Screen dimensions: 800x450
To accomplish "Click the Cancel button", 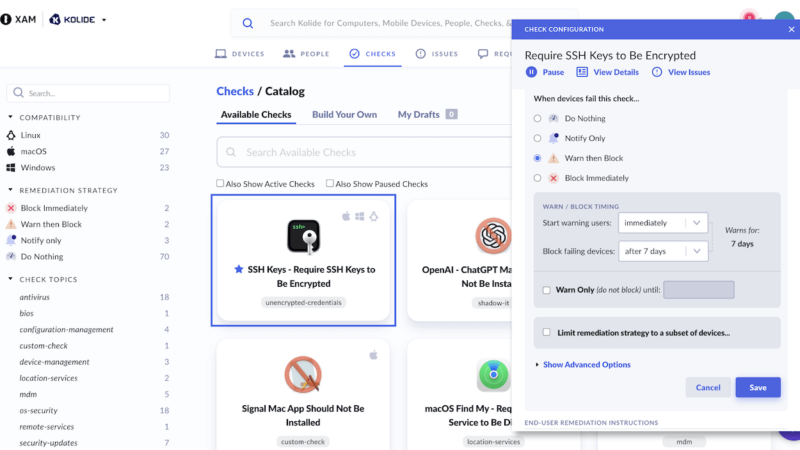I will pos(708,387).
